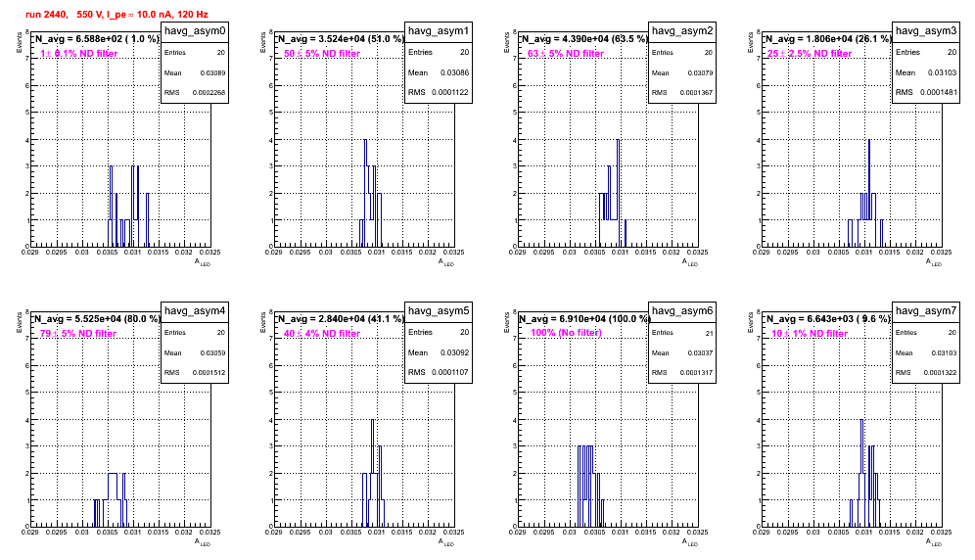Select the magenta 40± 4% ND filter label
The image size is (975, 560).
[322, 334]
